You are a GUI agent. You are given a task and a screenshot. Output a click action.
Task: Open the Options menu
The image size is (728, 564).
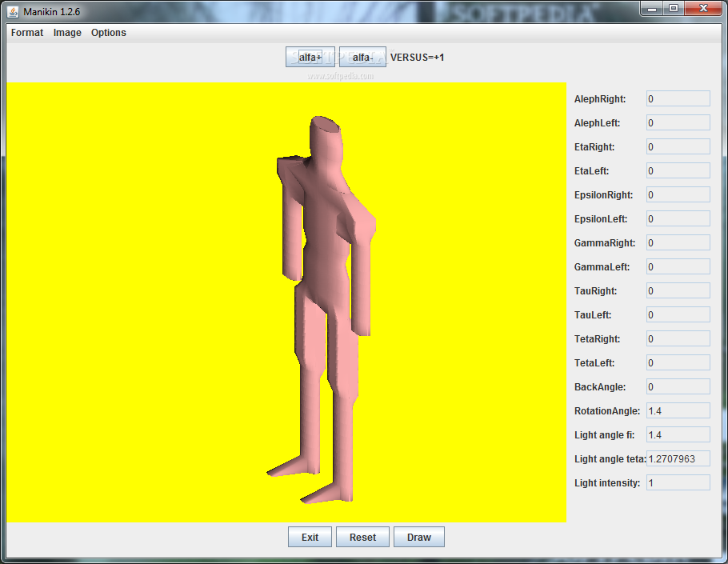109,33
